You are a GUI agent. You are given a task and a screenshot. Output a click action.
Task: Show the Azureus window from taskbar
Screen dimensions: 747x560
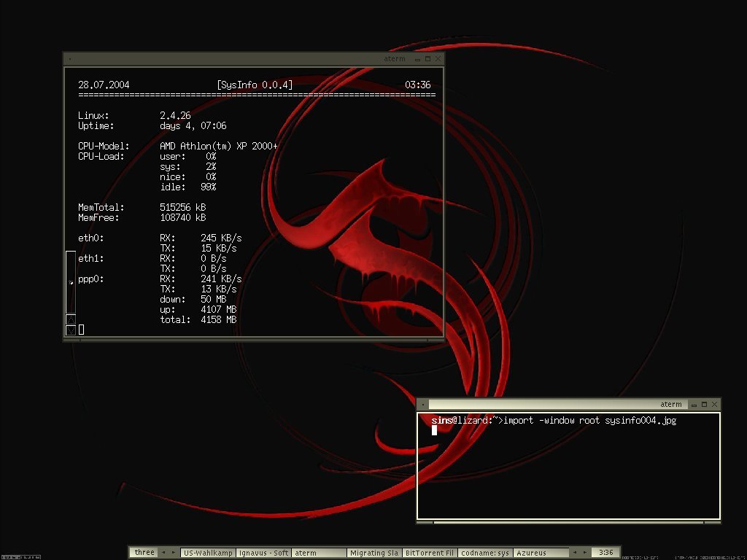[x=541, y=553]
